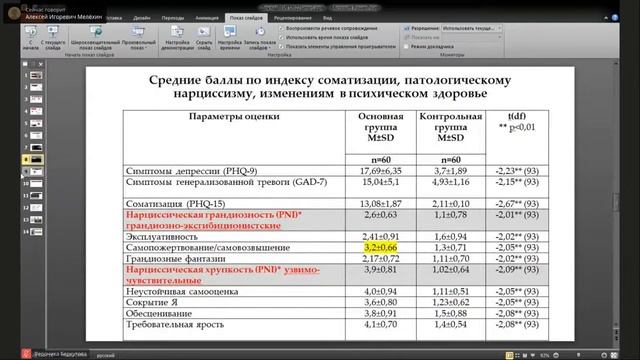This screenshot has width=640, height=360.
Task: Switch to the Review ribbon tab
Action: [293, 18]
